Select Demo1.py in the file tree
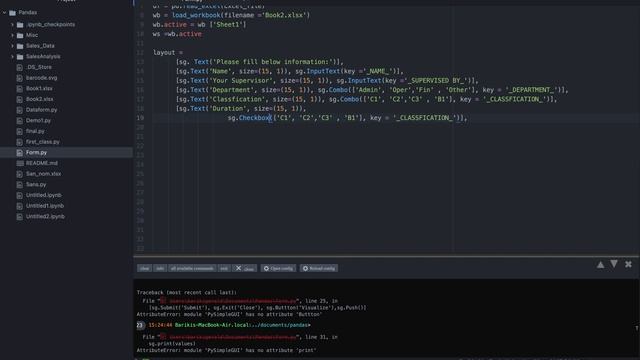 (x=38, y=120)
